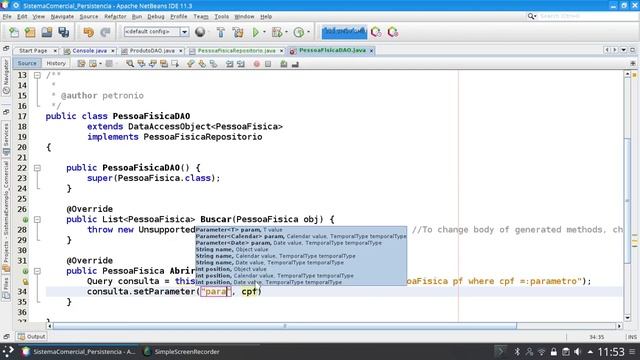
Task: Click the Open Project toolbar icon
Action: click(x=47, y=32)
